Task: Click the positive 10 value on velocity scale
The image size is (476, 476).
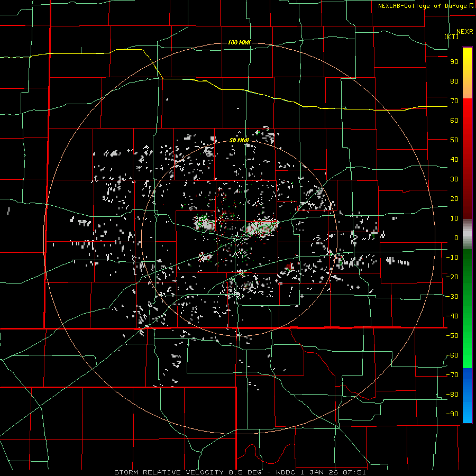Action: point(454,218)
